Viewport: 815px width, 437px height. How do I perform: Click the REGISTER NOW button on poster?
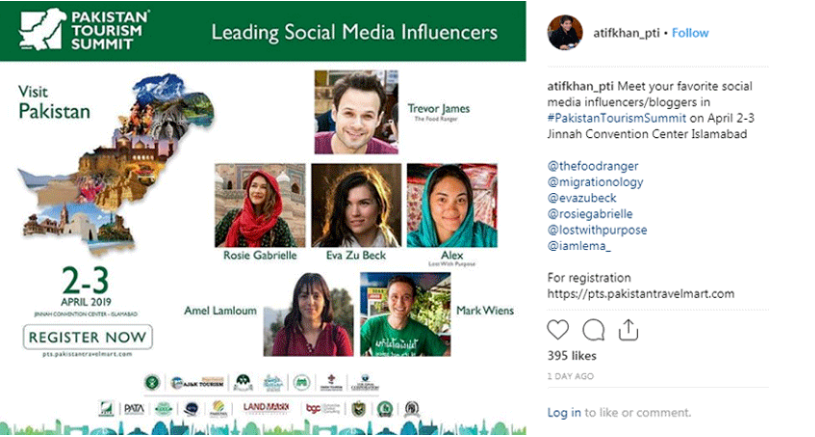pos(88,337)
